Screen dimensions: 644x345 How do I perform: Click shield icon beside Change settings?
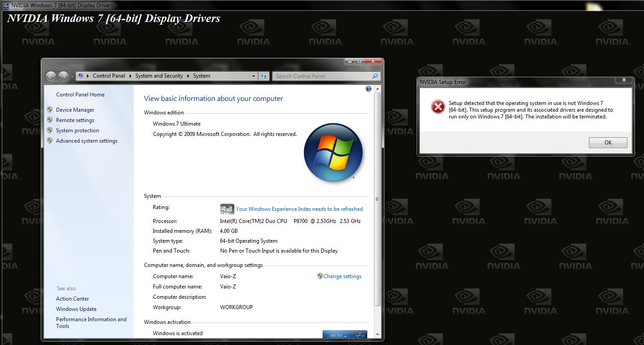pyautogui.click(x=320, y=276)
